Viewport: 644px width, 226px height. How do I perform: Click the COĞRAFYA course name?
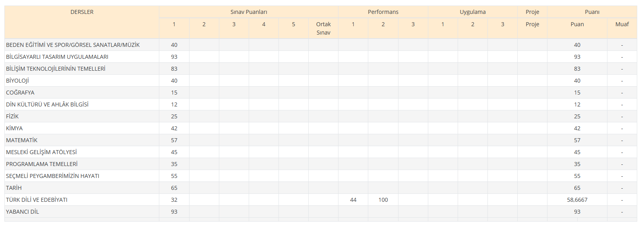(20, 93)
